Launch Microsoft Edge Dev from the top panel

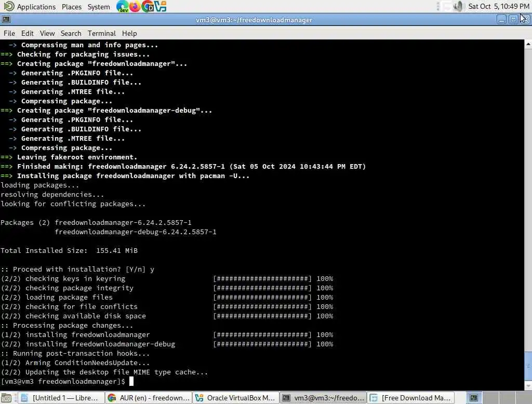pyautogui.click(x=122, y=6)
